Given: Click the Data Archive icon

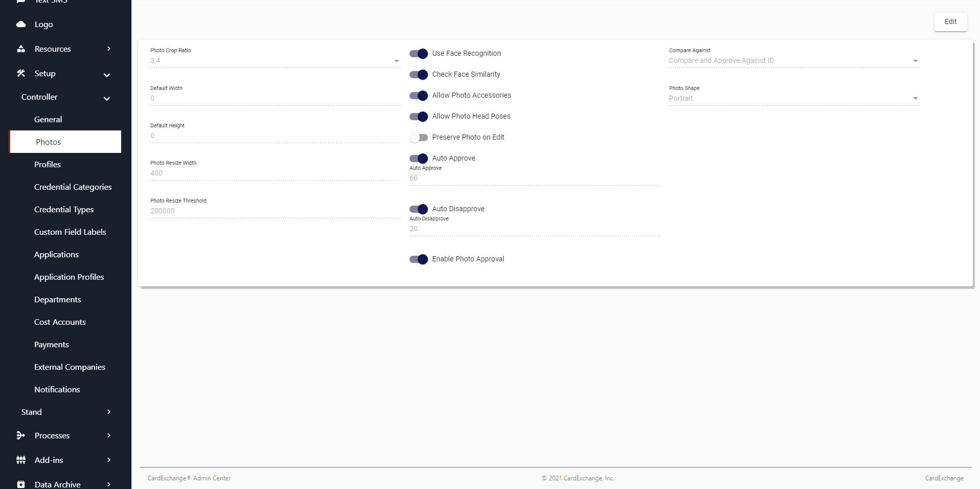Looking at the screenshot, I should point(21,484).
